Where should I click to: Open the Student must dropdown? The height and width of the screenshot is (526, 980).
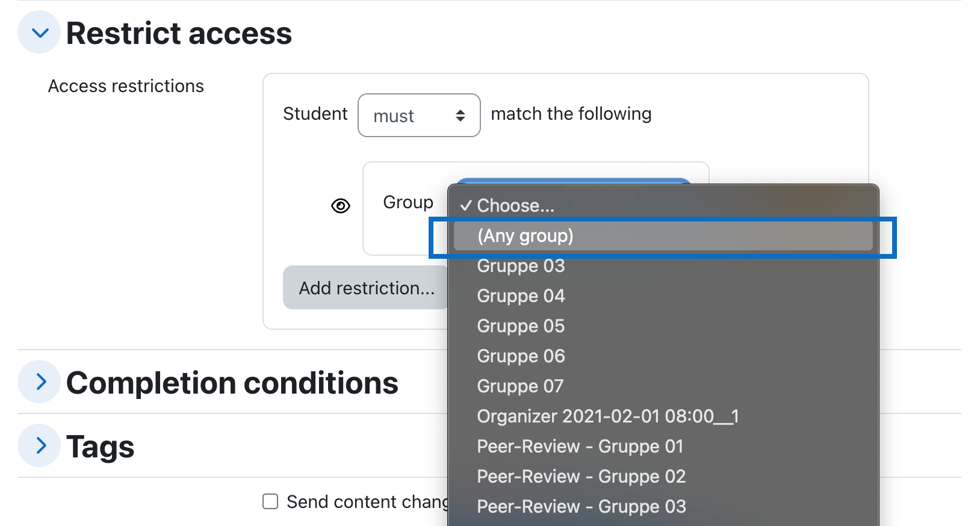[419, 115]
